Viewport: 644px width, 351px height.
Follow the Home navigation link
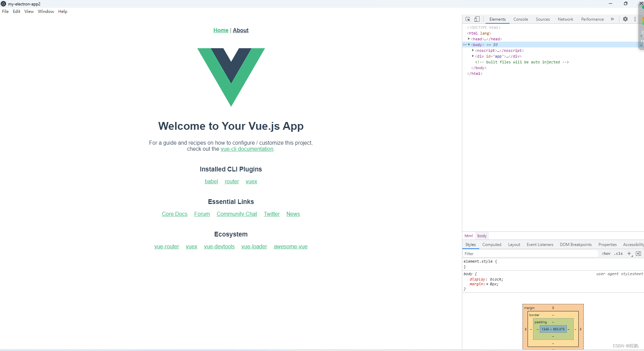pos(221,30)
